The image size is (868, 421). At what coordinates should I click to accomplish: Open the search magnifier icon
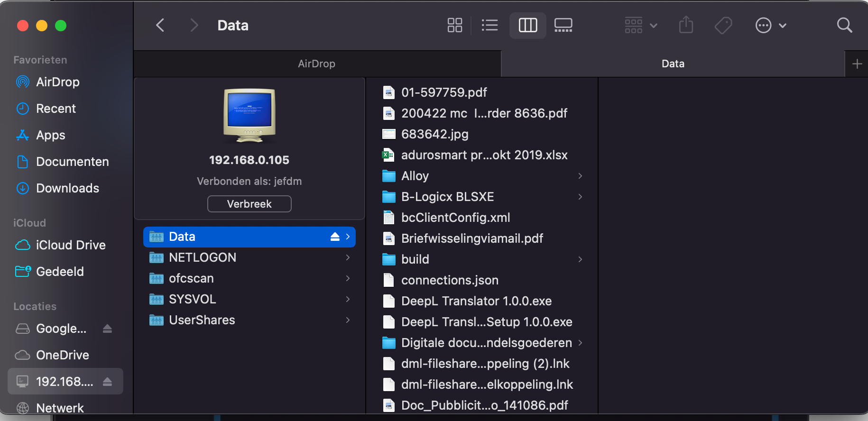(844, 25)
